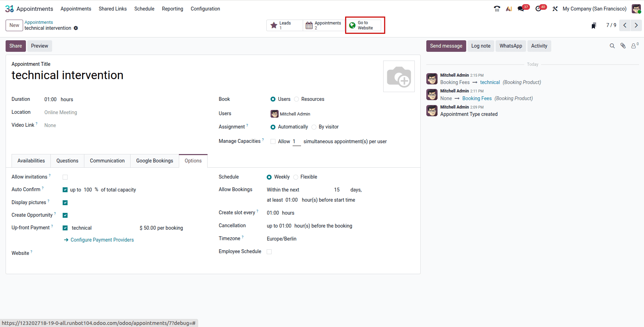The width and height of the screenshot is (644, 327).
Task: Click the AI assistant icon in the top bar
Action: pos(509,9)
